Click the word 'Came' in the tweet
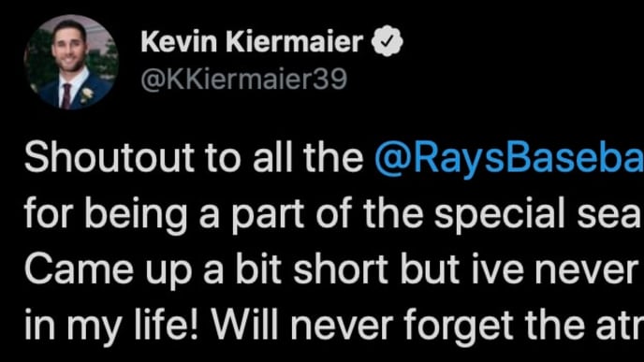The image size is (644, 362). point(79,269)
